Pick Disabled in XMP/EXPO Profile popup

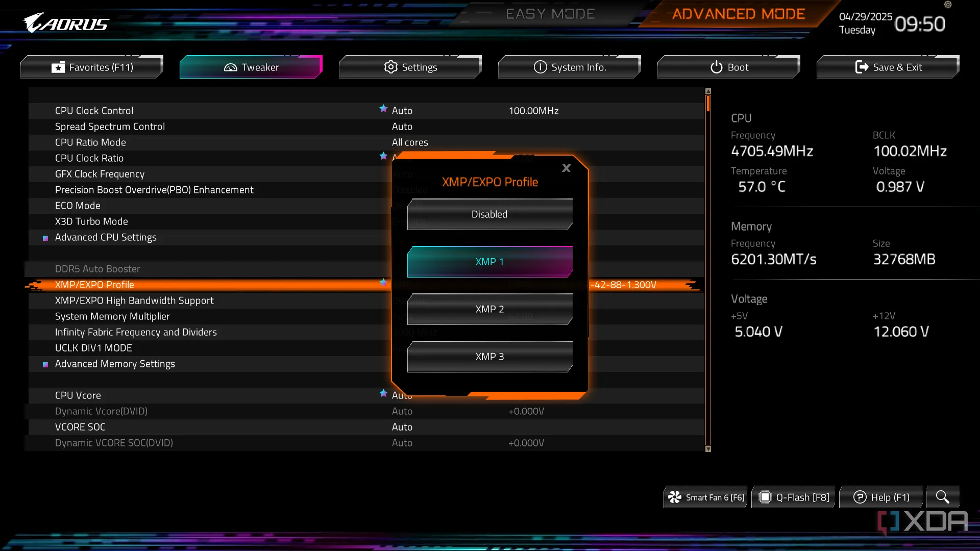(489, 214)
